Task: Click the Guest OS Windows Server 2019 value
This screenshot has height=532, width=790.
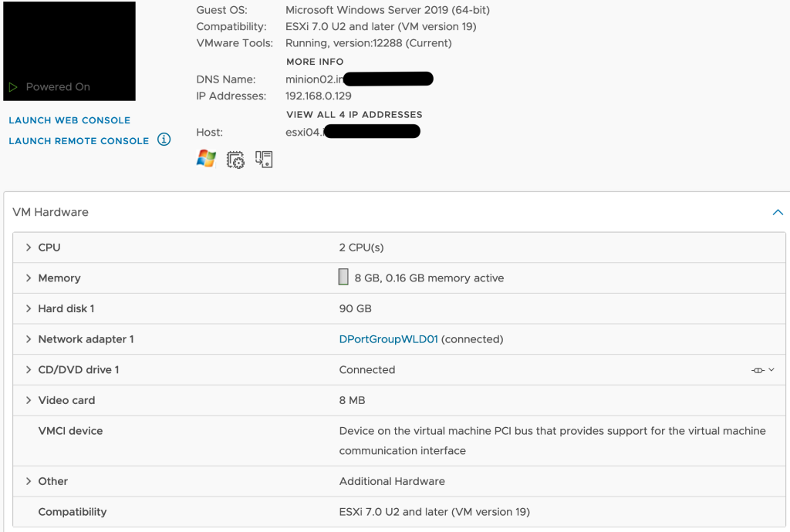Action: (387, 10)
